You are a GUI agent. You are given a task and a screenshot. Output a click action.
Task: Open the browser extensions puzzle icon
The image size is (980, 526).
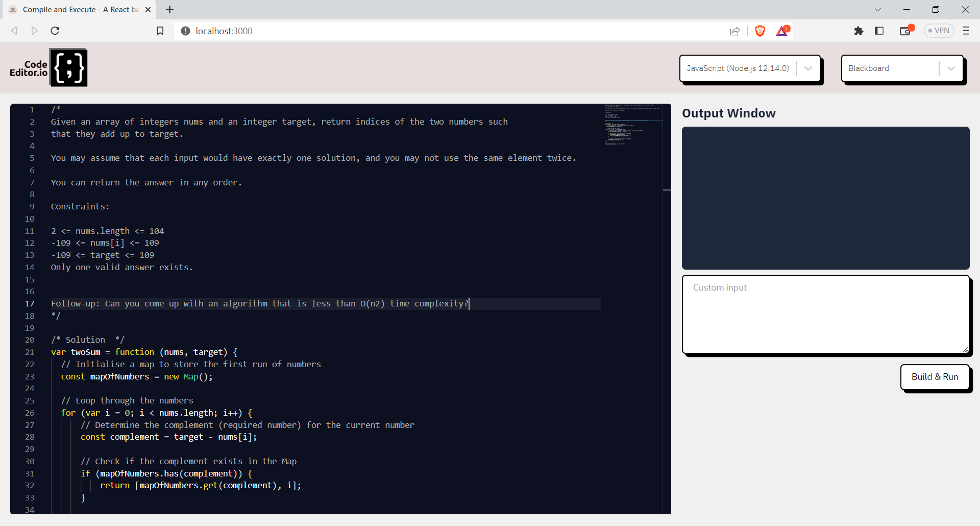coord(859,31)
